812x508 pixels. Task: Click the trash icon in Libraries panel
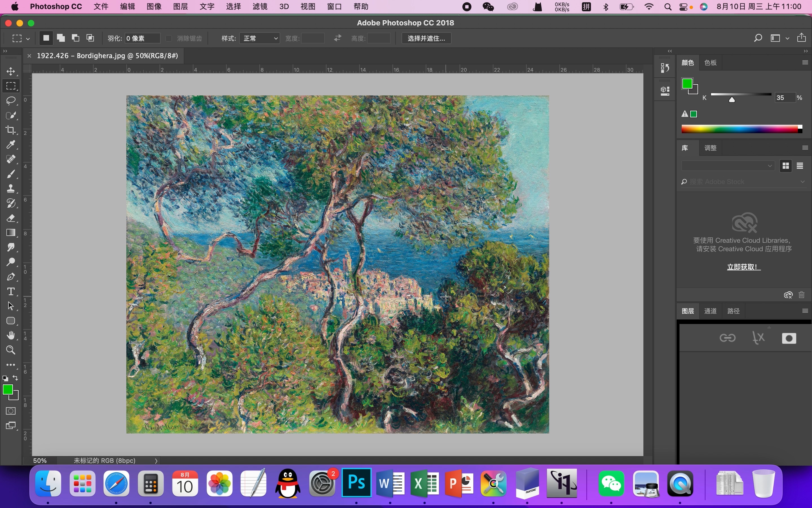point(802,295)
